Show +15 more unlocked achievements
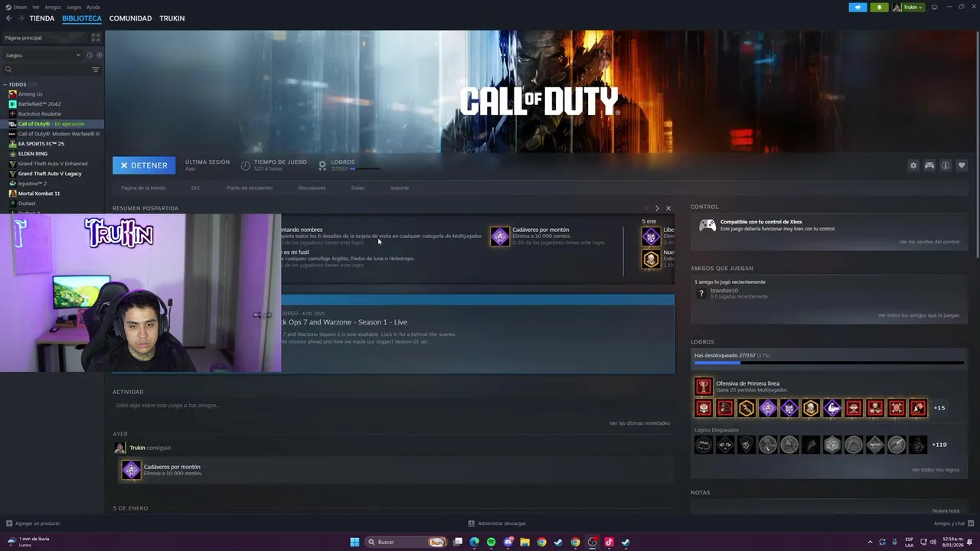Viewport: 980px width, 551px height. (x=939, y=408)
